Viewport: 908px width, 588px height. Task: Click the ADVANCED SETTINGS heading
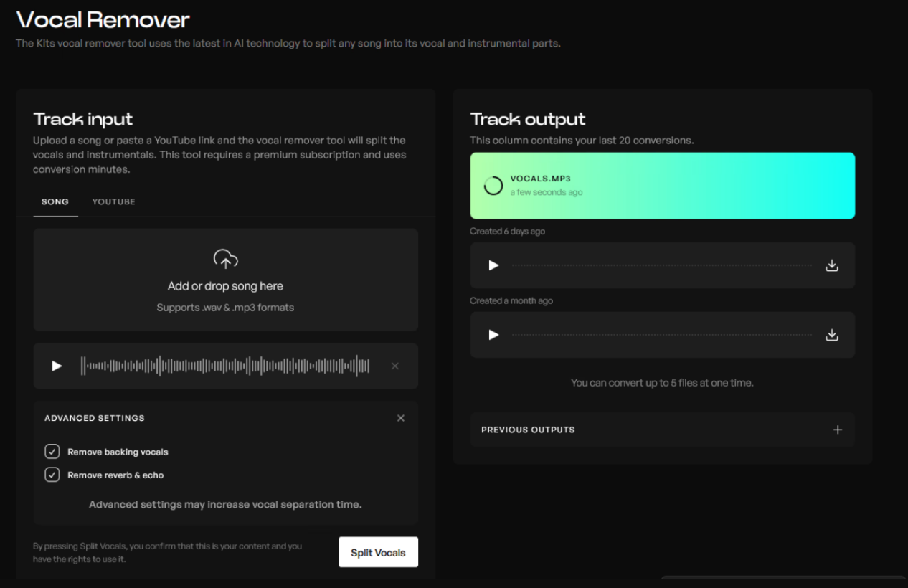[95, 418]
